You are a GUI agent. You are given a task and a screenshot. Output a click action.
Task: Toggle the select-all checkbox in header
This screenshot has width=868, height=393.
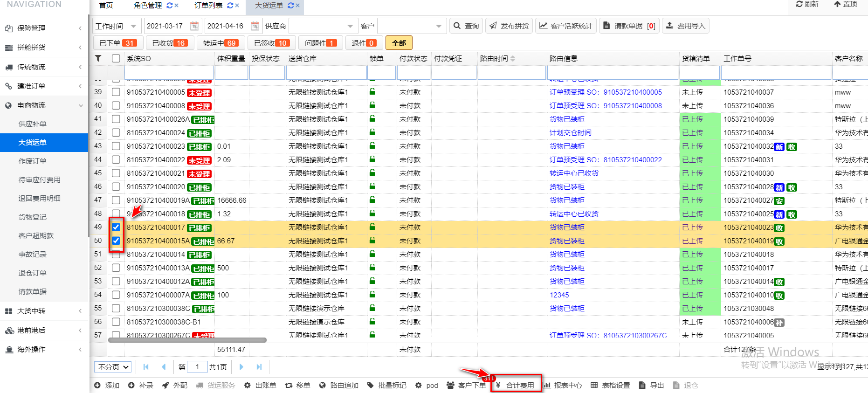pos(116,58)
